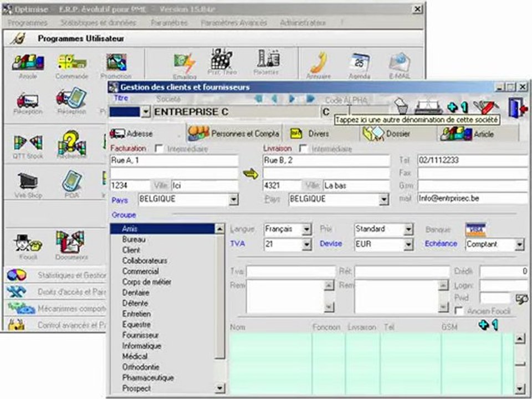
Task: Go to the previous record arrow
Action: 274,99
